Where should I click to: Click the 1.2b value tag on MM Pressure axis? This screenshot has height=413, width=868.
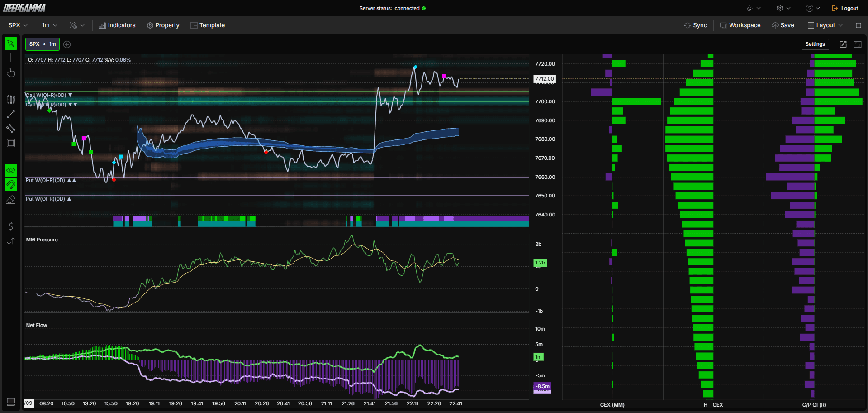[540, 263]
